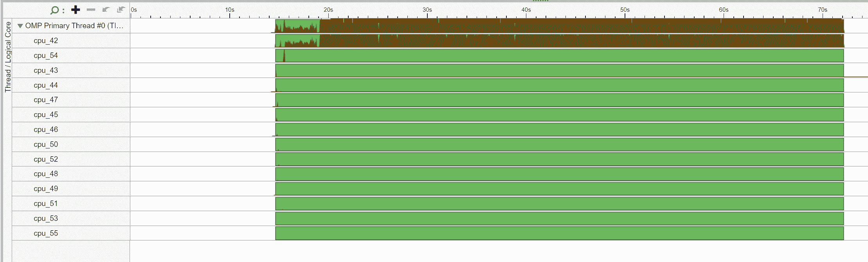Click the cpu_55 green activity bar
The height and width of the screenshot is (262, 868).
click(560, 233)
